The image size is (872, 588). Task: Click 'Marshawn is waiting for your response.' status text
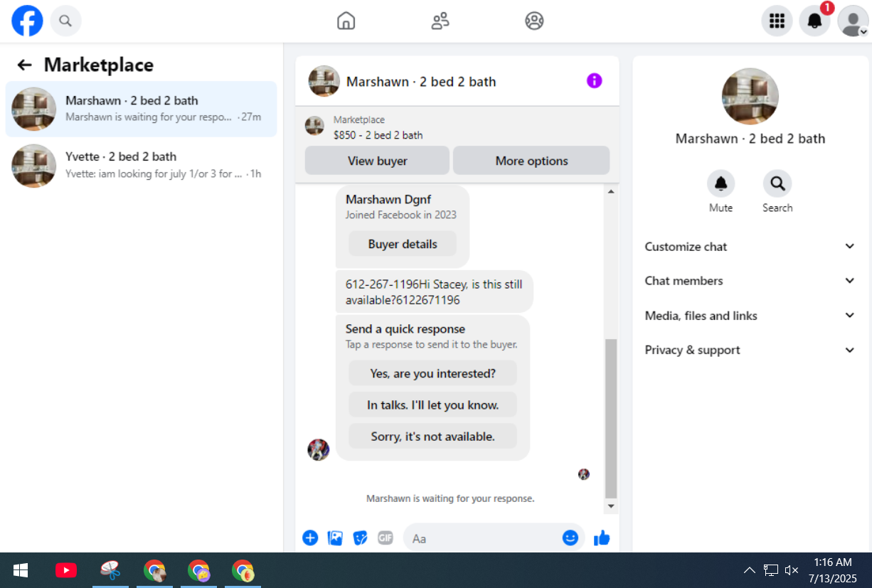click(x=450, y=498)
